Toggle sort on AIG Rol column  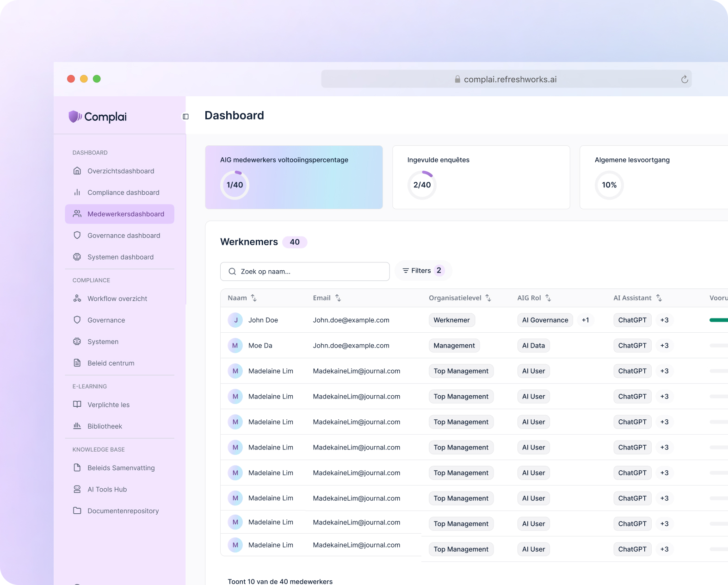(x=548, y=298)
